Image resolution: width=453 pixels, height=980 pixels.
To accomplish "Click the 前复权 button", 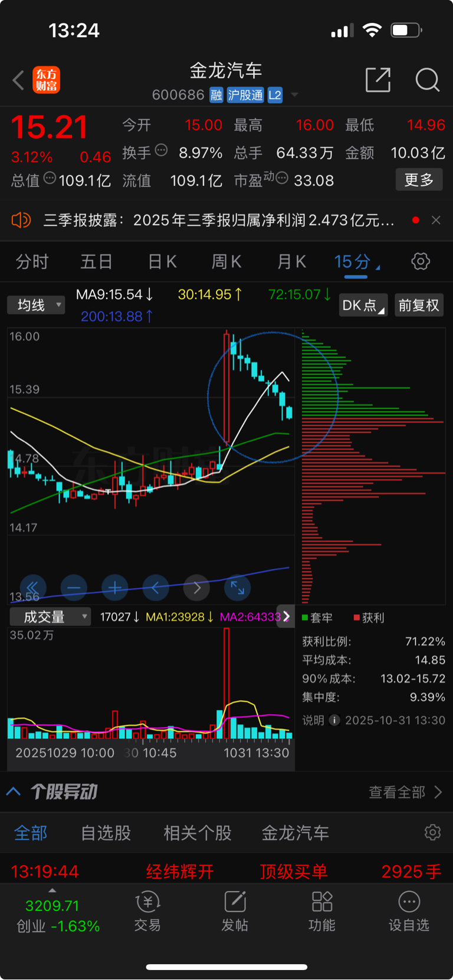I will click(419, 305).
